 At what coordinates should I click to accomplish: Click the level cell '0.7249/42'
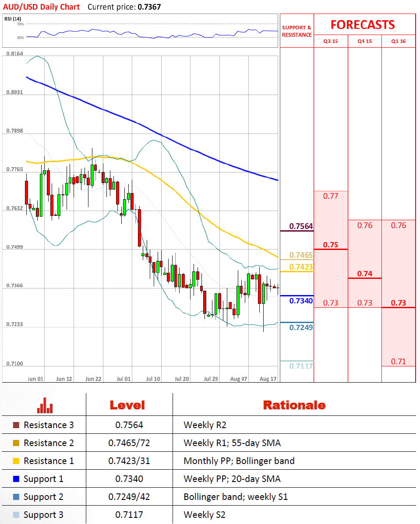(x=129, y=497)
